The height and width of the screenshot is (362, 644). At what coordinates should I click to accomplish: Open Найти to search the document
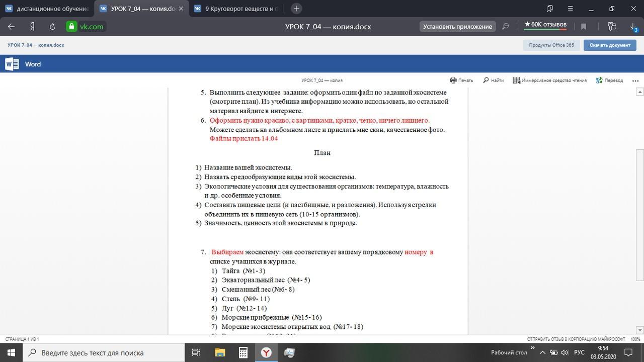pyautogui.click(x=493, y=80)
